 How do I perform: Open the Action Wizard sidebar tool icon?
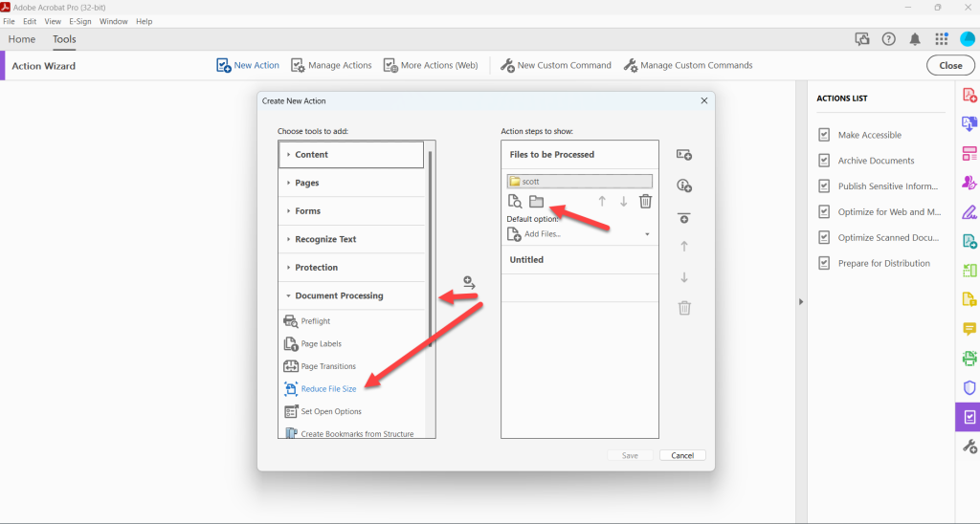pyautogui.click(x=969, y=417)
